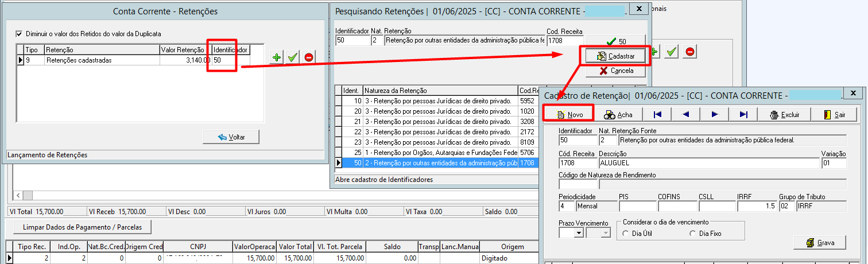
Task: Delete record with the Excluir button
Action: coord(784,114)
